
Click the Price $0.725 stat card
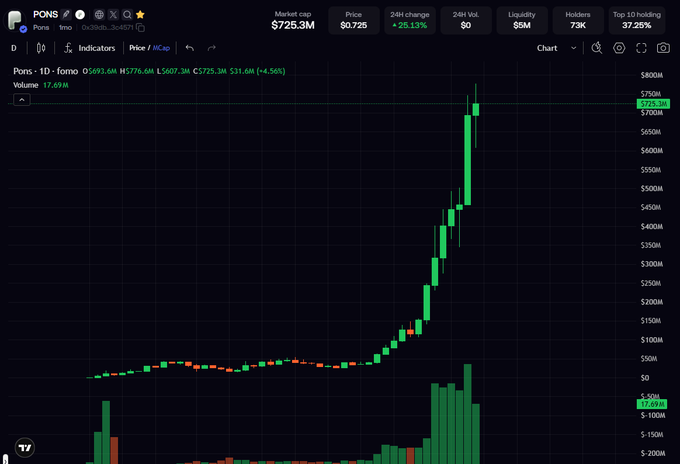pos(353,20)
